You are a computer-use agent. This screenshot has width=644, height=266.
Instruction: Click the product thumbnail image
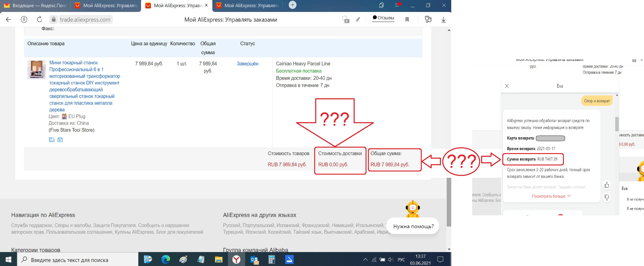click(37, 70)
